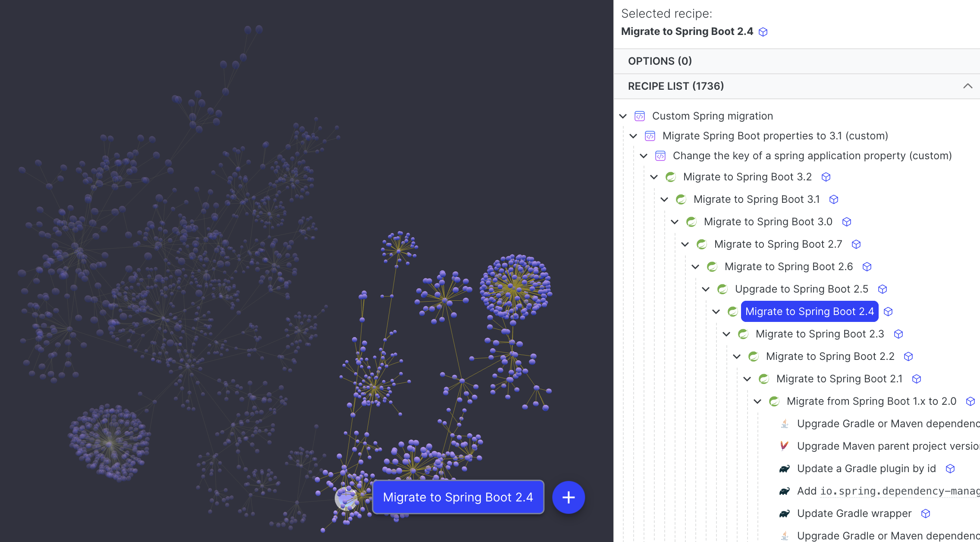Open cube icon after Migrate to Spring Boot 2.1
Screen dimensions: 980x542
(x=917, y=379)
